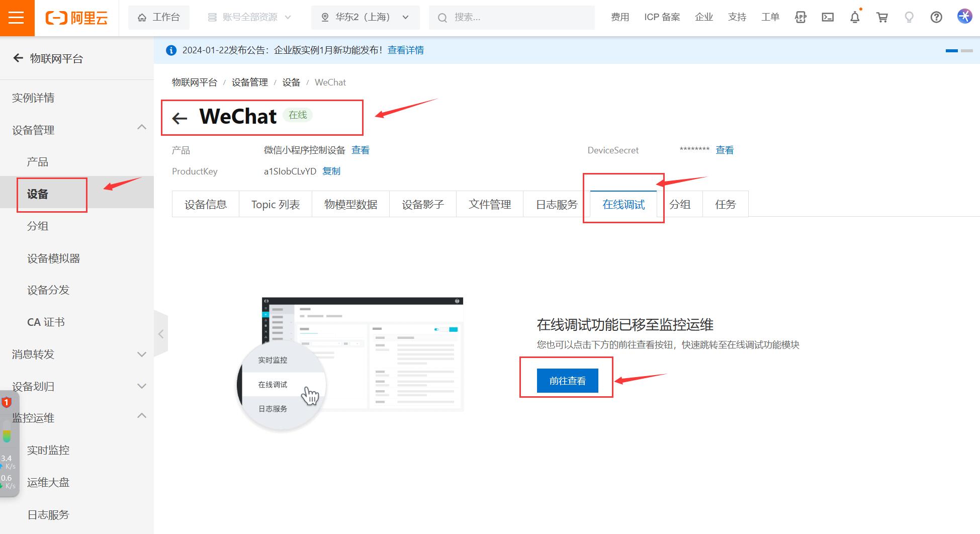
Task: Click 查看 link next to product name
Action: click(361, 150)
